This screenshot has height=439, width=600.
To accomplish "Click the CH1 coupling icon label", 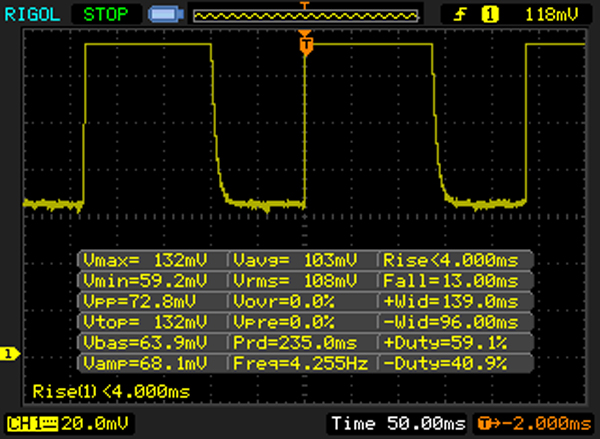I will point(32,424).
